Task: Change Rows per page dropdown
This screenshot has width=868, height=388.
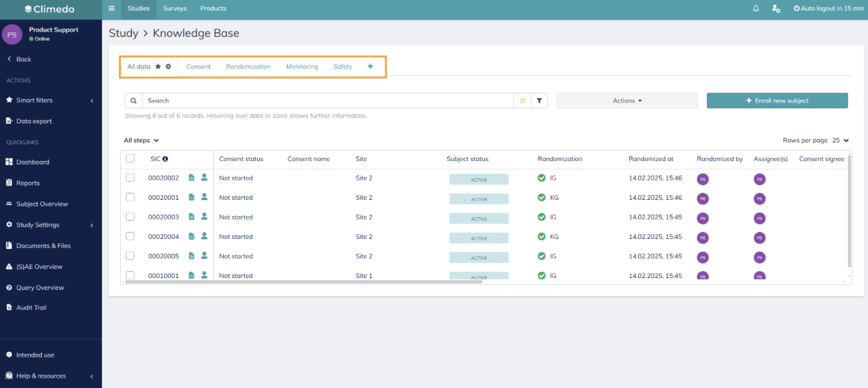Action: tap(840, 140)
